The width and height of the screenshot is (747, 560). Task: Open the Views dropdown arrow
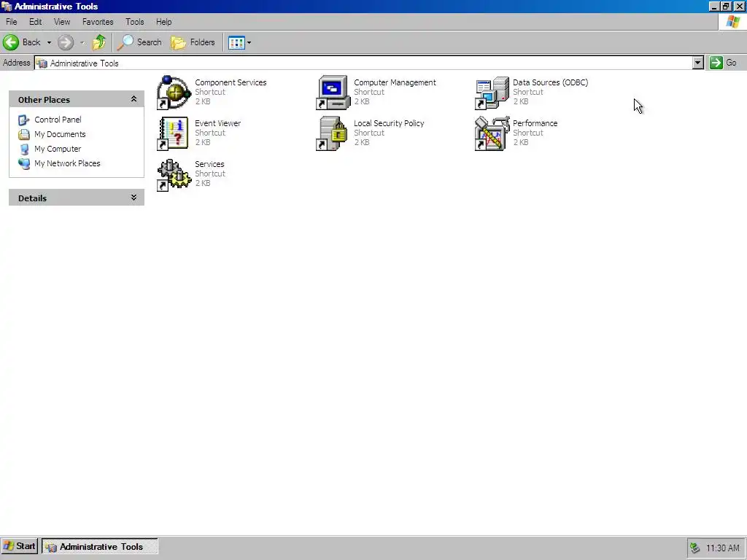click(249, 42)
